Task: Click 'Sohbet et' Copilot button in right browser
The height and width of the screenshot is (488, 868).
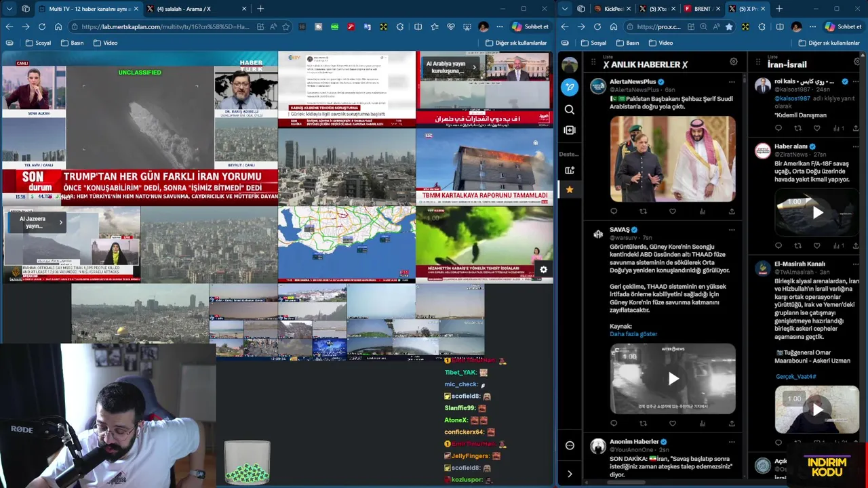Action: pos(844,26)
